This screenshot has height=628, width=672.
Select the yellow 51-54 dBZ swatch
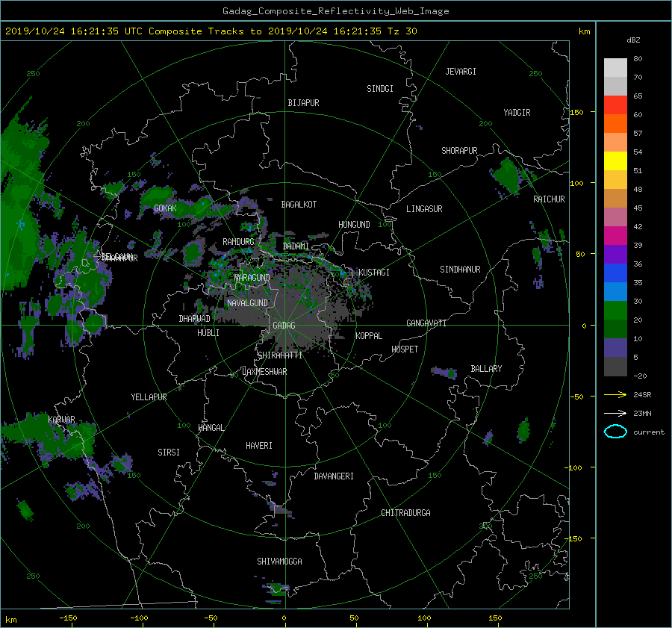(615, 161)
